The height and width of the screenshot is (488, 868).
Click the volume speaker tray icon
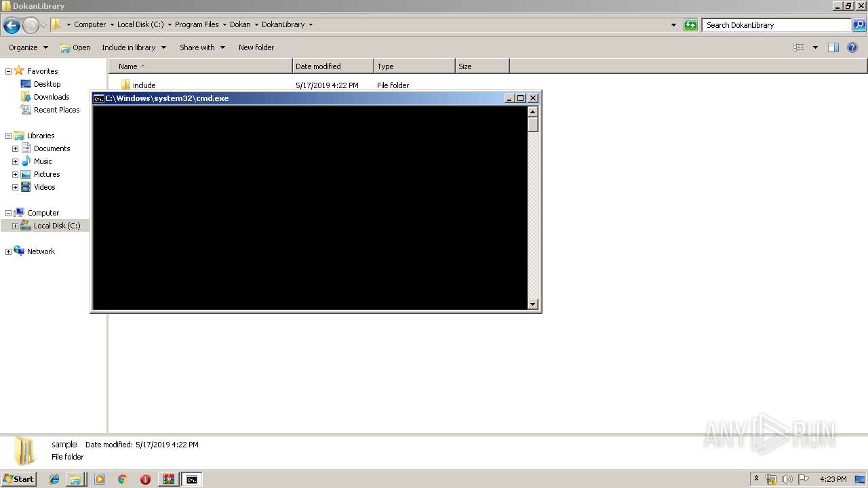(787, 479)
